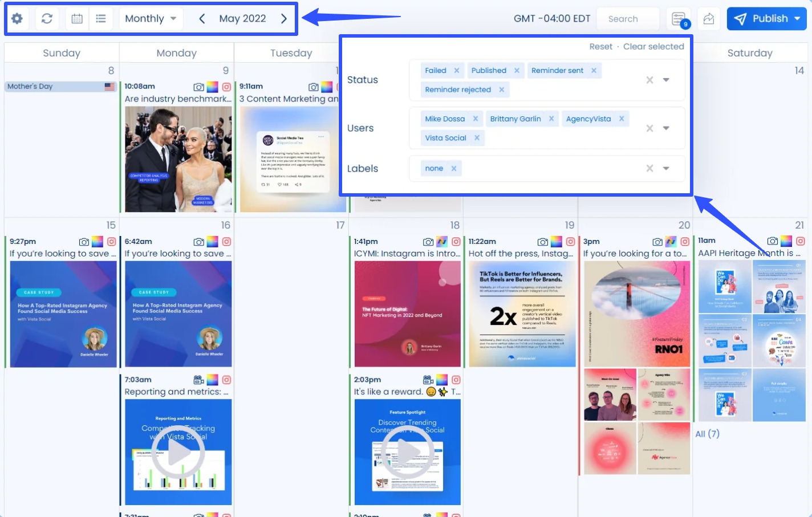Refresh the calendar with the sync icon
The height and width of the screenshot is (517, 812).
click(47, 18)
